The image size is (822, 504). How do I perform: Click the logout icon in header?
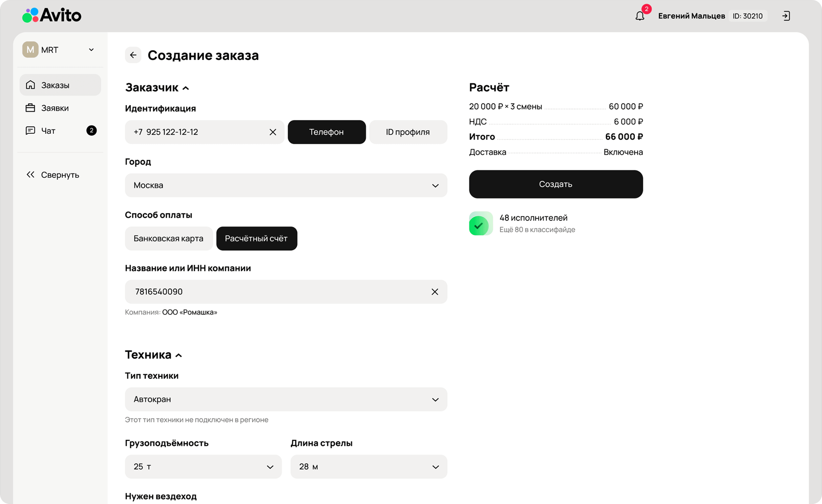(x=786, y=16)
